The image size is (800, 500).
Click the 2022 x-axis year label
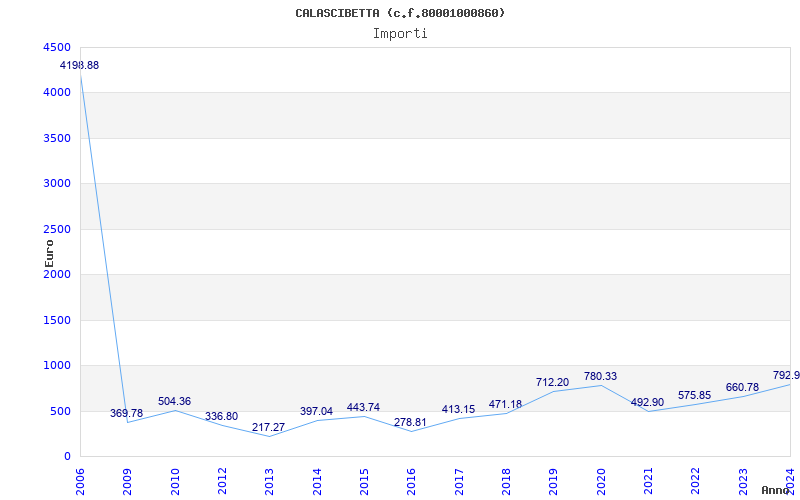(x=695, y=481)
